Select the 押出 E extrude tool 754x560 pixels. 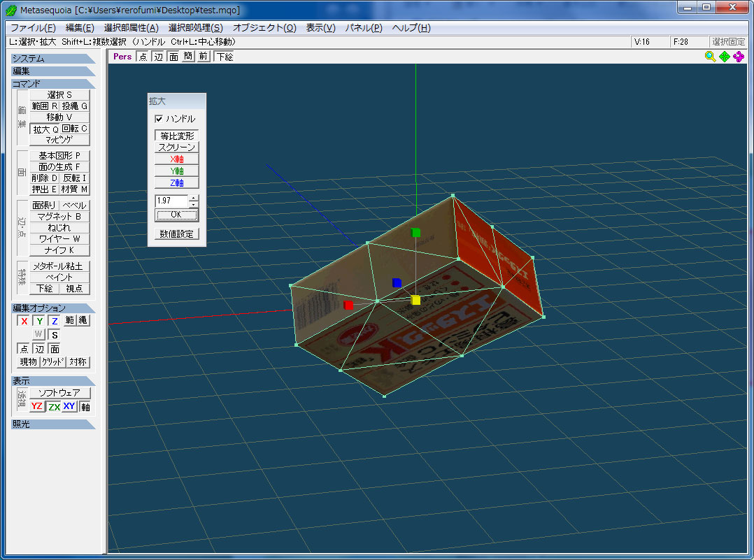pos(45,189)
